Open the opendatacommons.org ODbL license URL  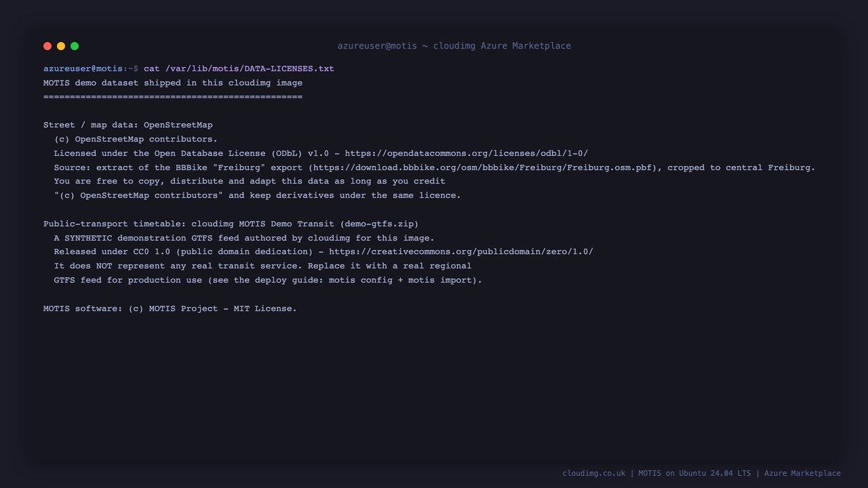pyautogui.click(x=467, y=153)
